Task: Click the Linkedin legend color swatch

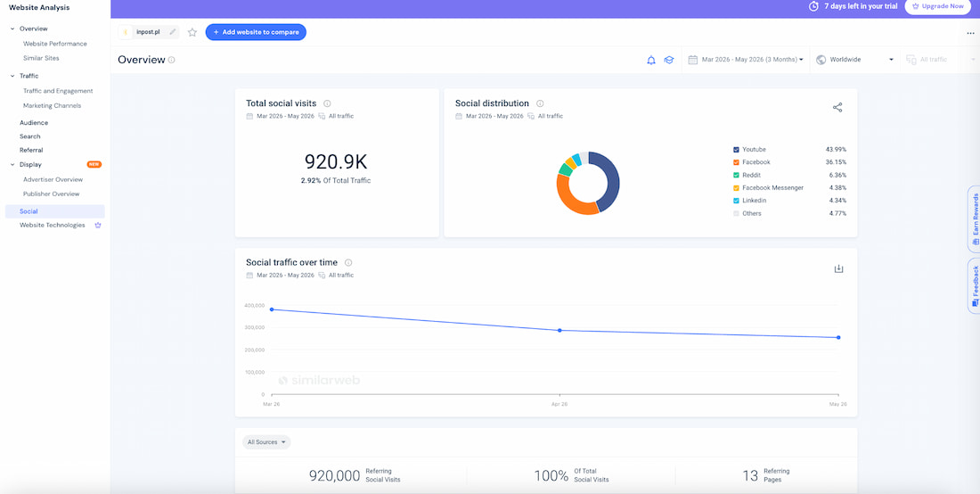Action: click(x=736, y=201)
